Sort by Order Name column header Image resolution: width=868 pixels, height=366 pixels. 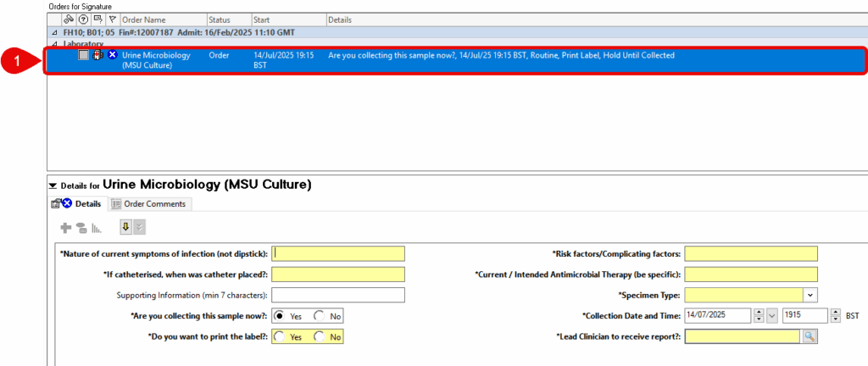tap(164, 19)
